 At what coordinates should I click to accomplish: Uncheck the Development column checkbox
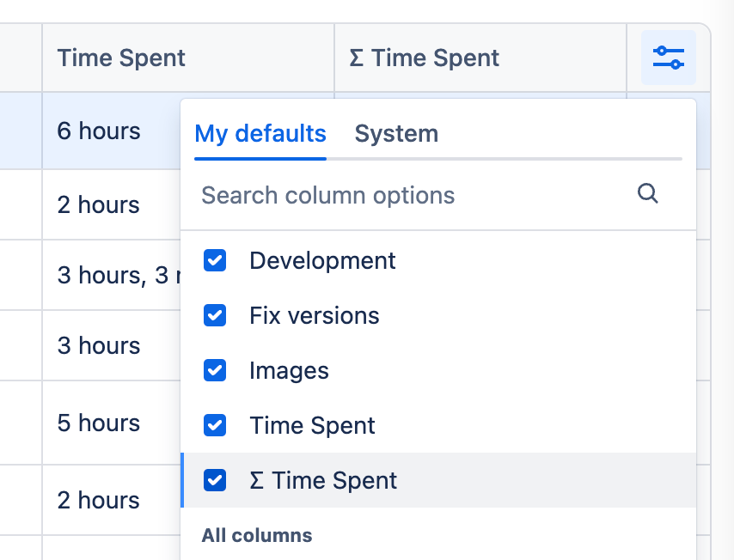(215, 260)
